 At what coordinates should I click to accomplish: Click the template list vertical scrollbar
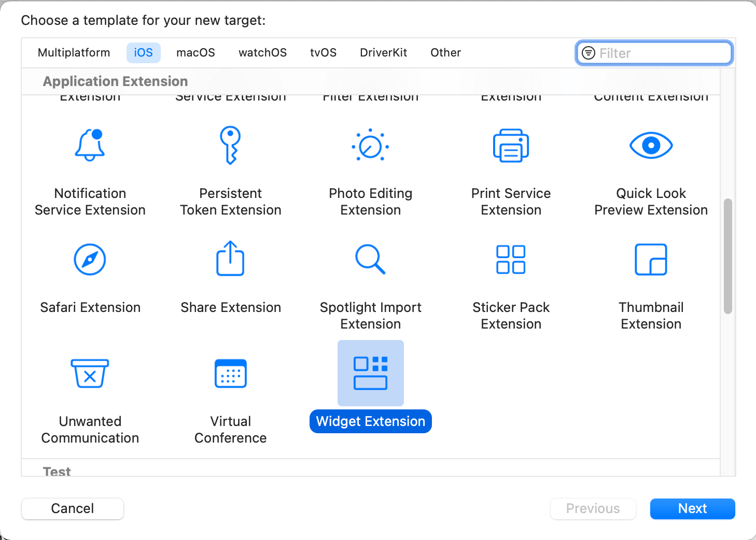coord(727,256)
